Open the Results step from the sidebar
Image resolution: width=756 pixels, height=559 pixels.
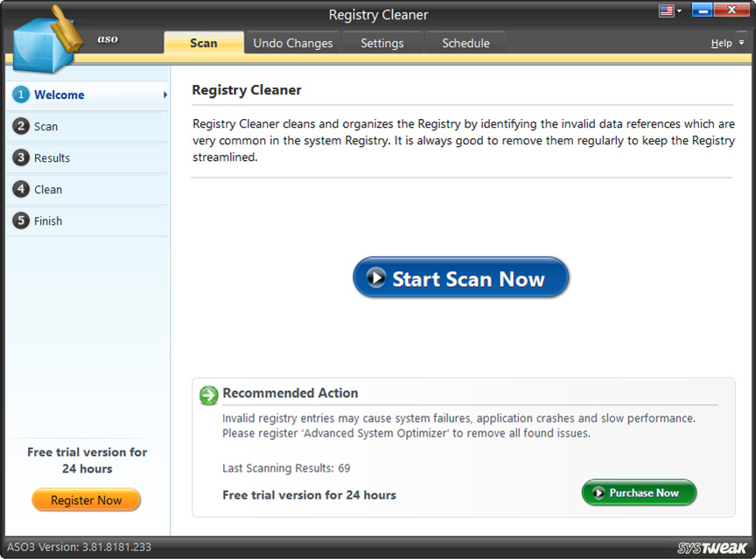click(20, 157)
